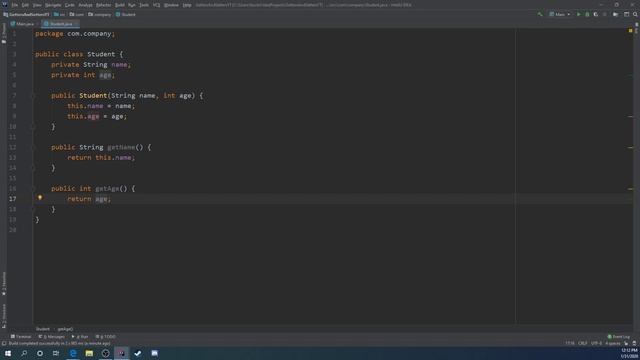Open the Structure side tool window tab
640x360 pixels.
point(4,316)
